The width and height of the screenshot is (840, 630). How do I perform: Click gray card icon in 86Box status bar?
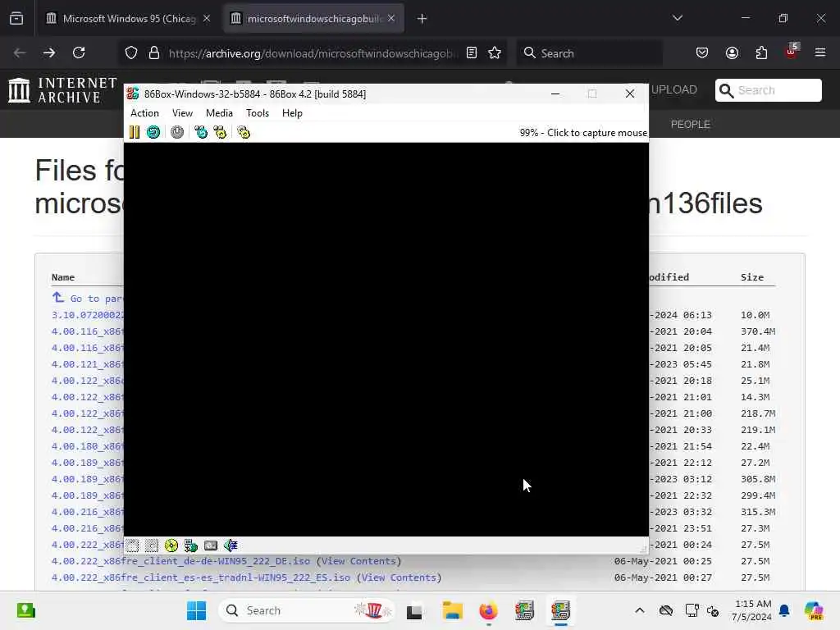point(211,546)
